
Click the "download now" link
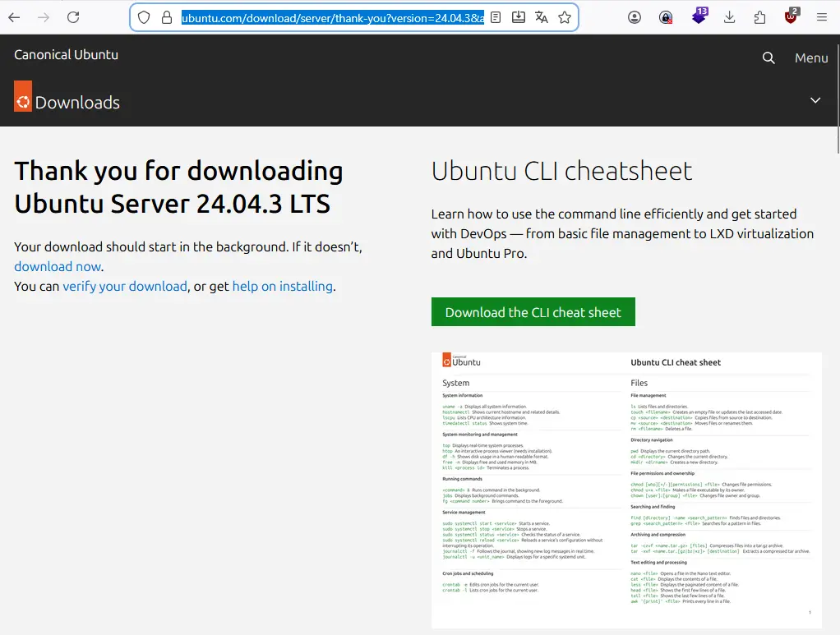click(58, 266)
